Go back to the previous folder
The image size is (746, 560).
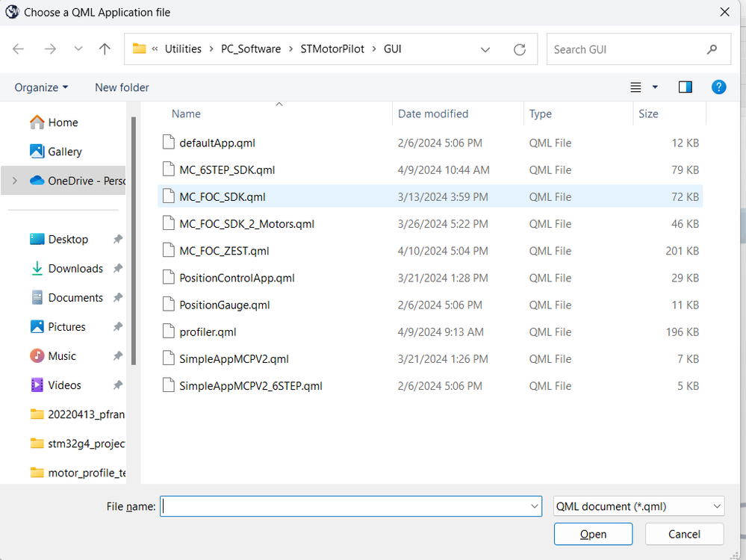(x=18, y=49)
